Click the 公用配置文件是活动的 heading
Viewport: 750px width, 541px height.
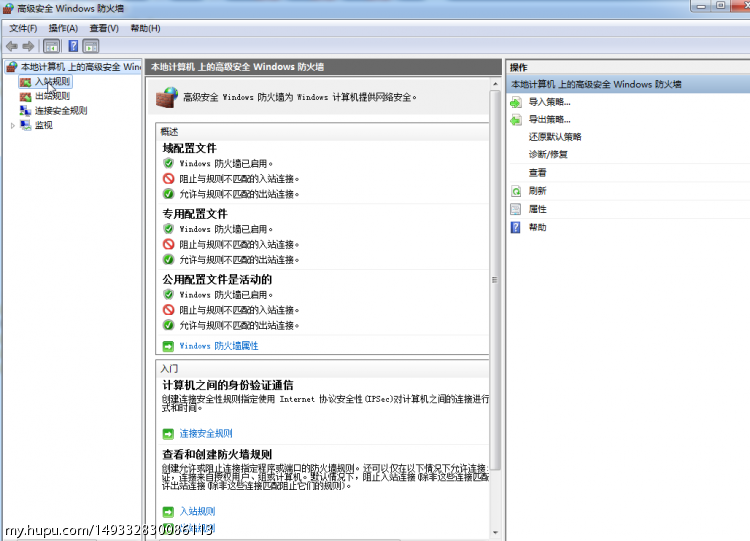pyautogui.click(x=217, y=279)
